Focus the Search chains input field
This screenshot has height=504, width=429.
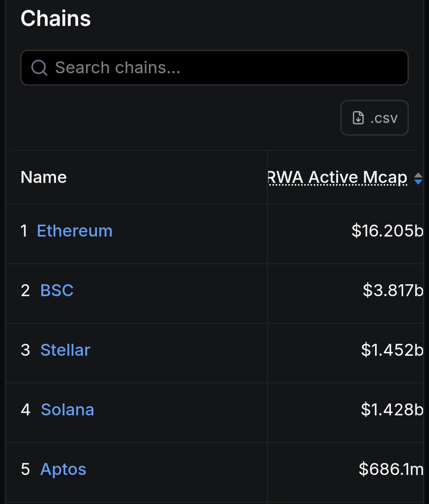(214, 68)
